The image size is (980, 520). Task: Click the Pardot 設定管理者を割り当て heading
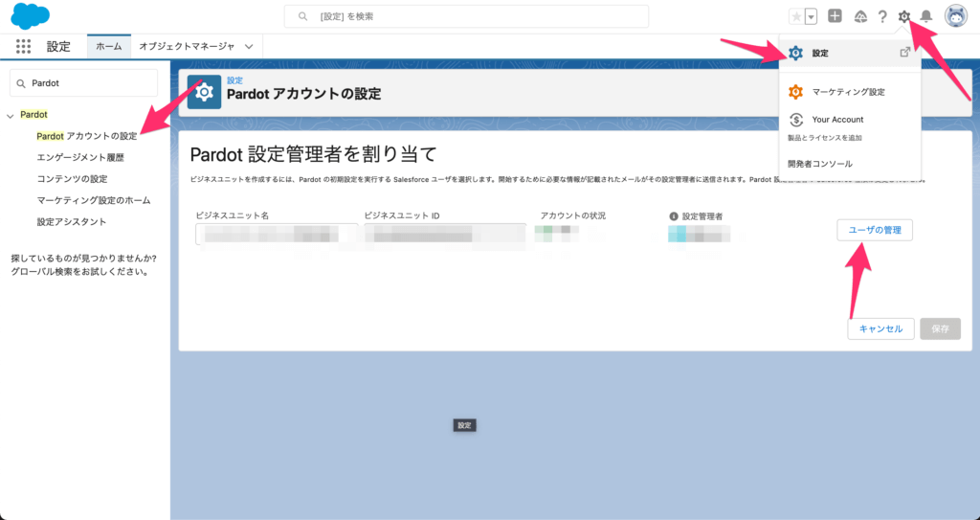pos(314,154)
